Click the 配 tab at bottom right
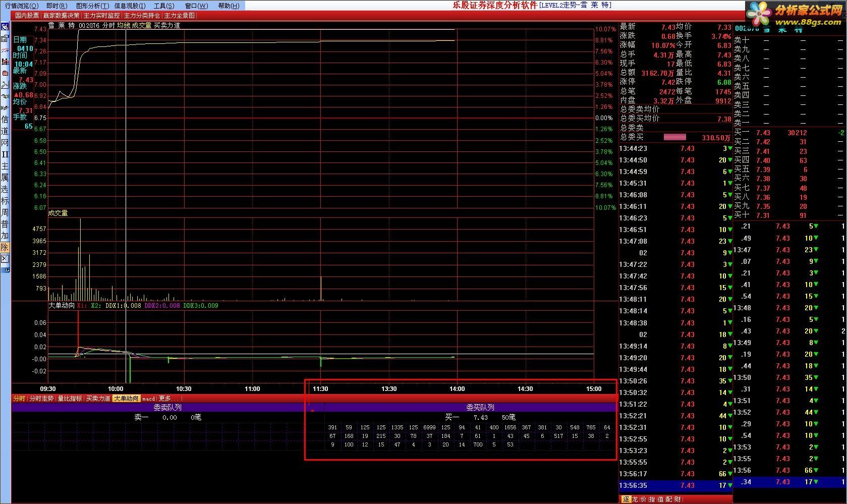 pos(669,499)
